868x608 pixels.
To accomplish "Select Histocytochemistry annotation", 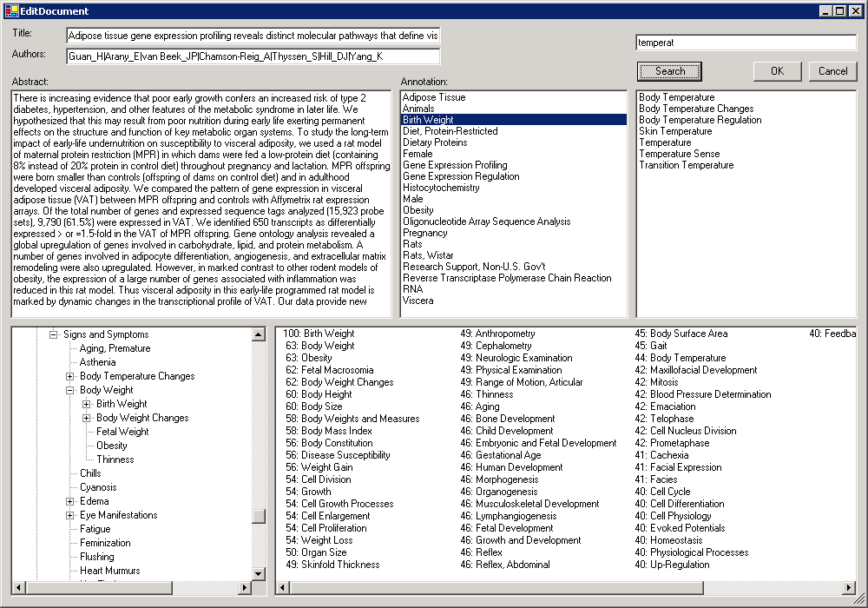I will click(441, 188).
